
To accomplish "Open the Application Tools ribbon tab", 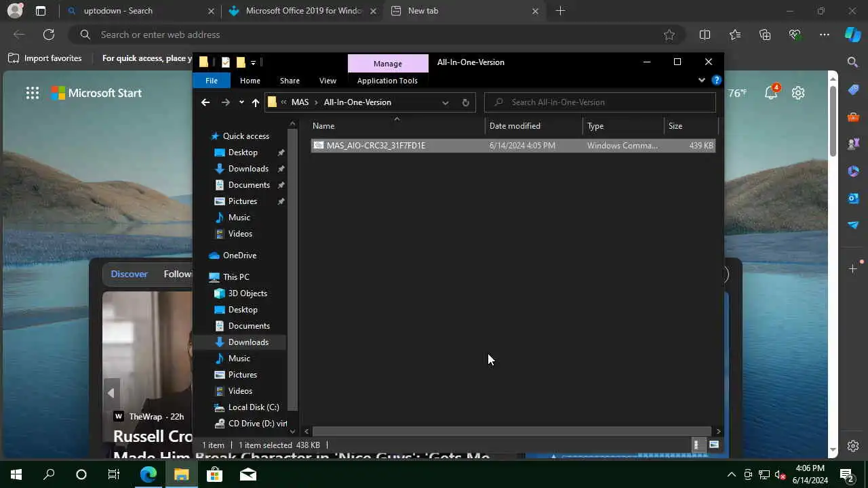I will click(x=387, y=81).
